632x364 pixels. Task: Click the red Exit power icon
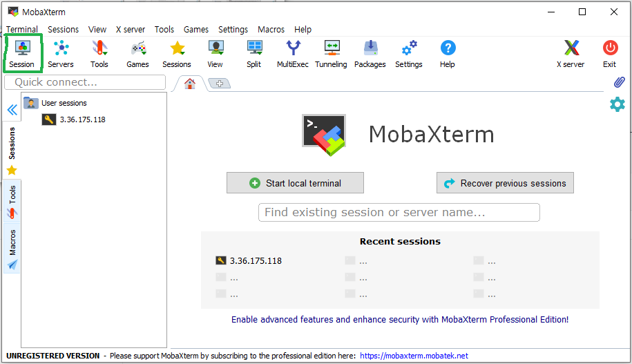pos(610,54)
